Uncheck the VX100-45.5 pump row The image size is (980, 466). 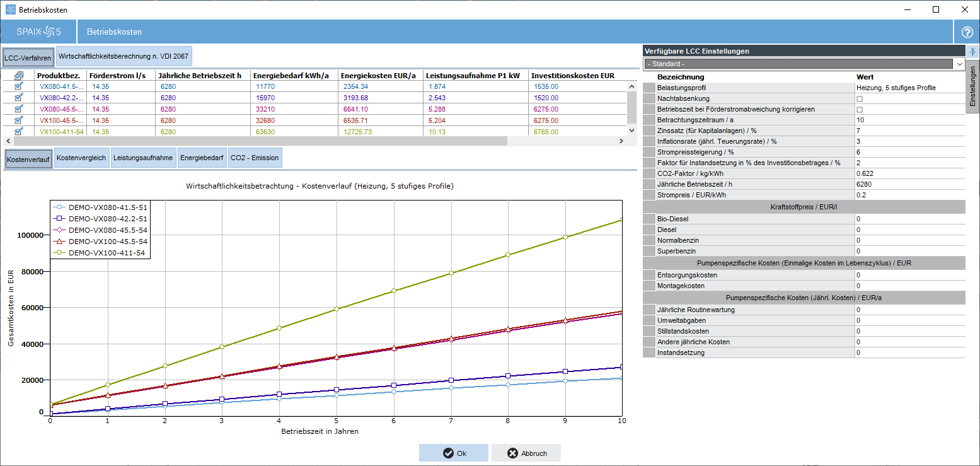(x=19, y=120)
